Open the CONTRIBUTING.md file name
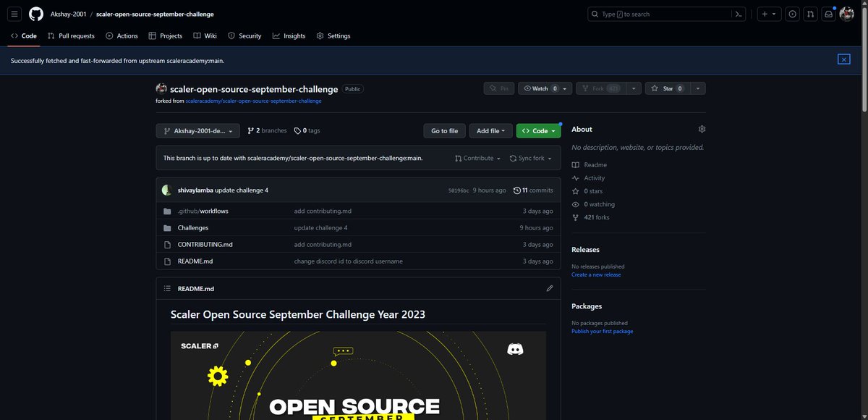The height and width of the screenshot is (420, 868). pos(205,244)
